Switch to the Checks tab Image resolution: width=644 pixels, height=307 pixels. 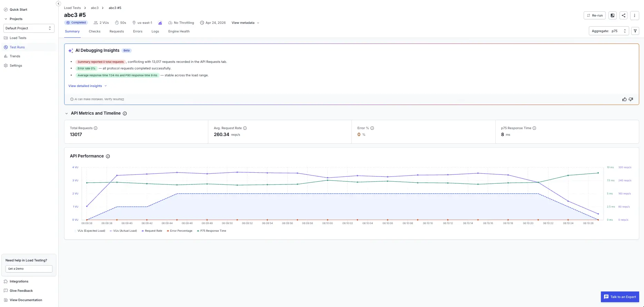coord(95,31)
